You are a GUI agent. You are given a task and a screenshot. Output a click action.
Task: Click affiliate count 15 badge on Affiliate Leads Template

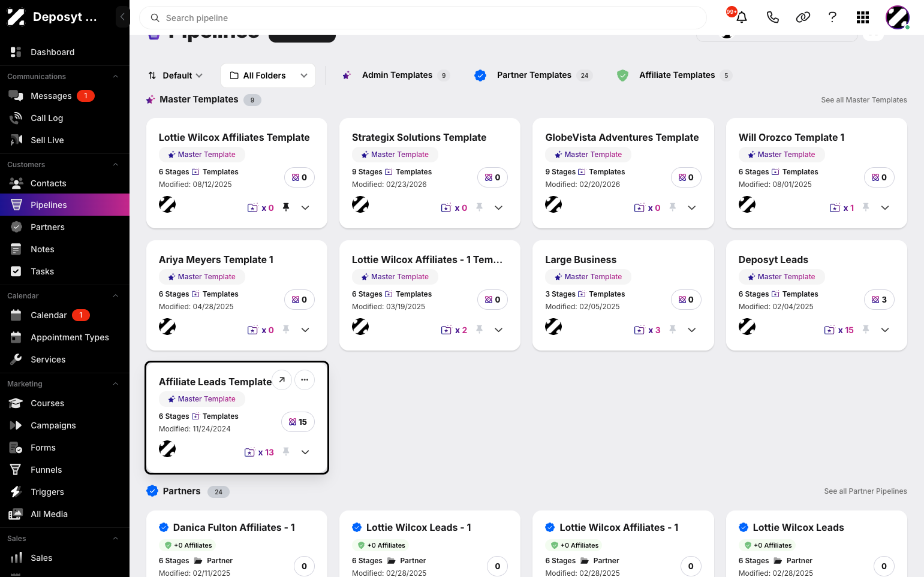coord(298,422)
